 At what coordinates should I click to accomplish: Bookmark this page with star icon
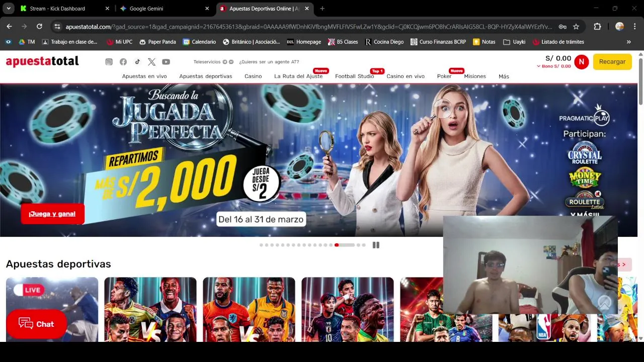pos(576,27)
